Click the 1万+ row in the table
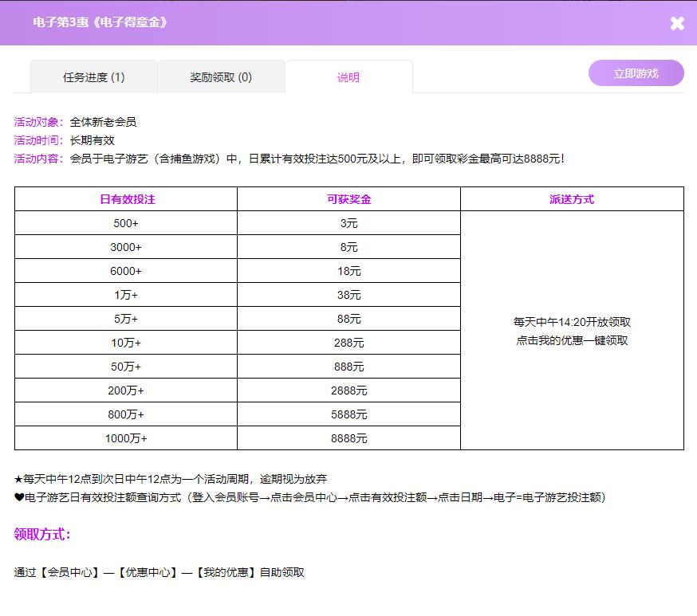The image size is (697, 616). pos(126,295)
